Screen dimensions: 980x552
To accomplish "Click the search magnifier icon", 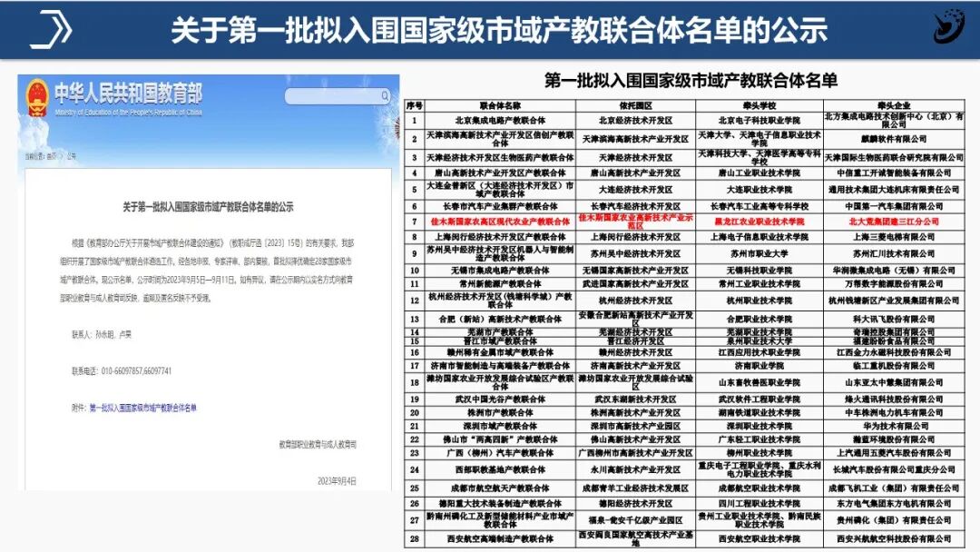I will point(386,94).
